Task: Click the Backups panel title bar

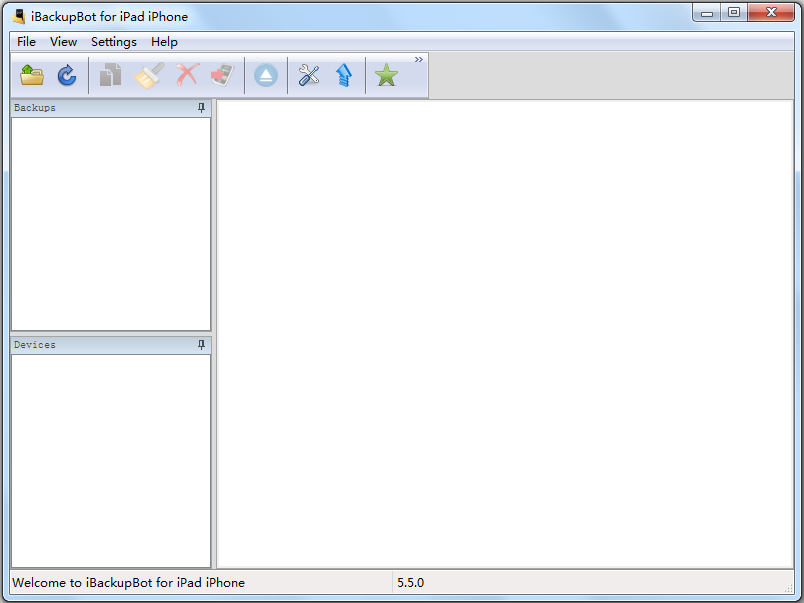Action: (111, 108)
